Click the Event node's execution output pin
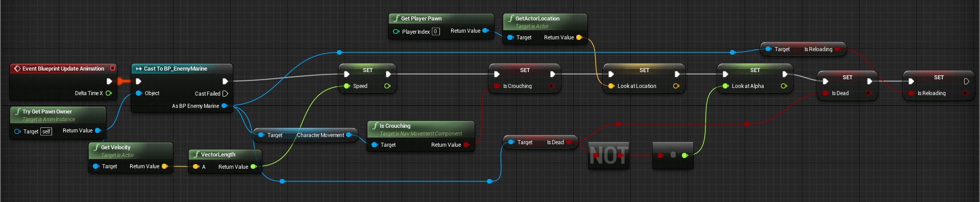This screenshot has width=980, height=202. click(109, 81)
